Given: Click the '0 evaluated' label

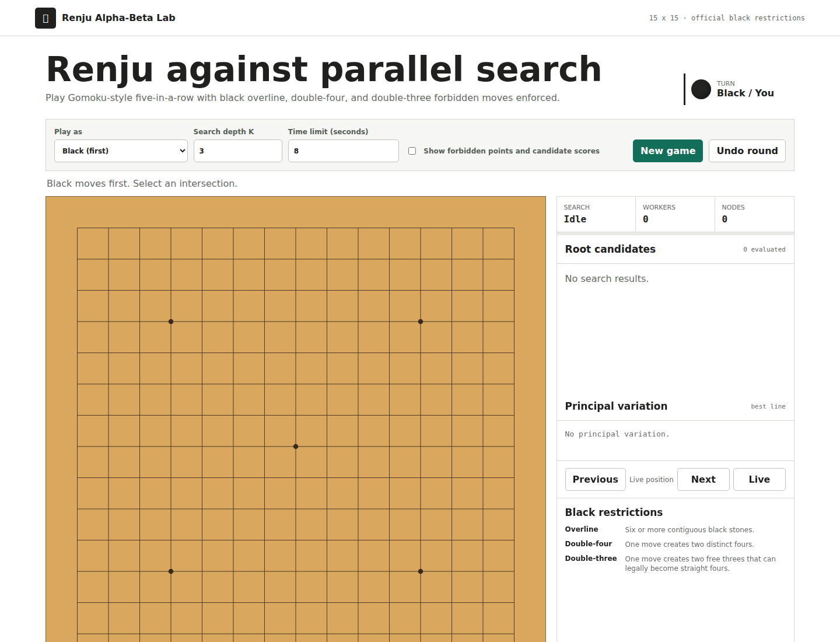Looking at the screenshot, I should tap(764, 249).
